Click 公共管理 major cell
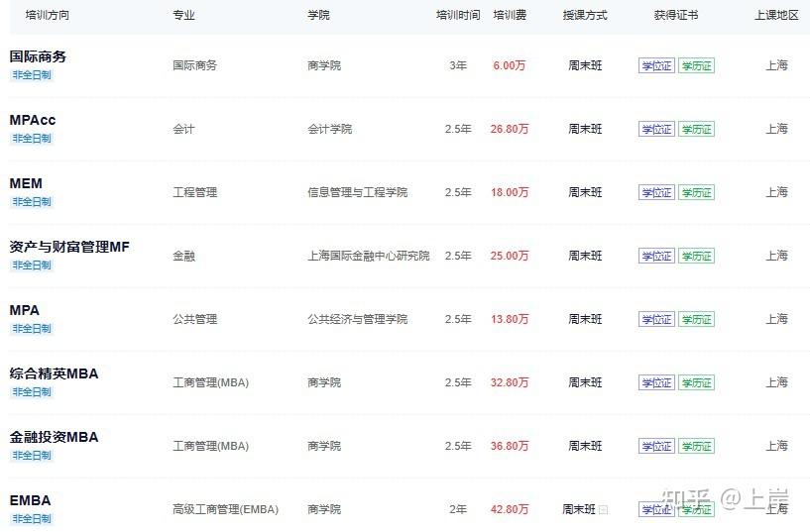Screen dimensions: 810x532 pos(194,319)
